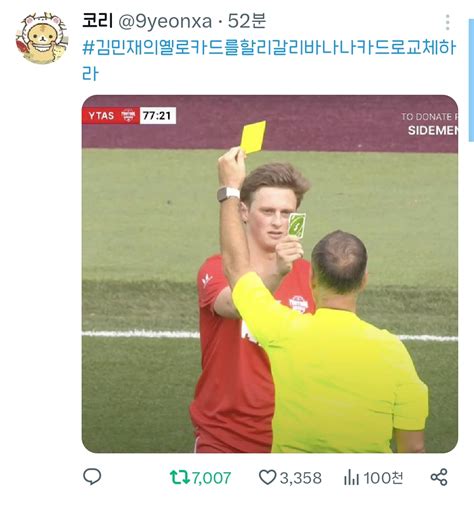This screenshot has width=474, height=506.
Task: Click the green retweet arrows icon
Action: (x=180, y=477)
